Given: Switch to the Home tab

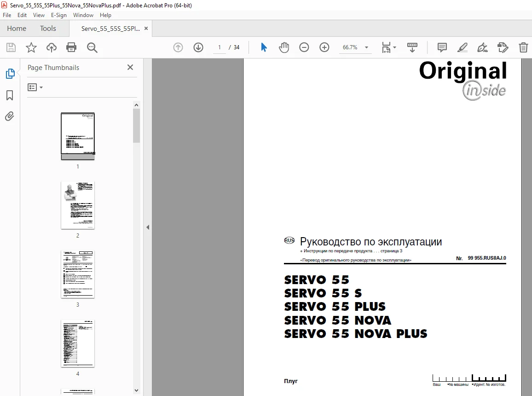Looking at the screenshot, I should coord(17,29).
